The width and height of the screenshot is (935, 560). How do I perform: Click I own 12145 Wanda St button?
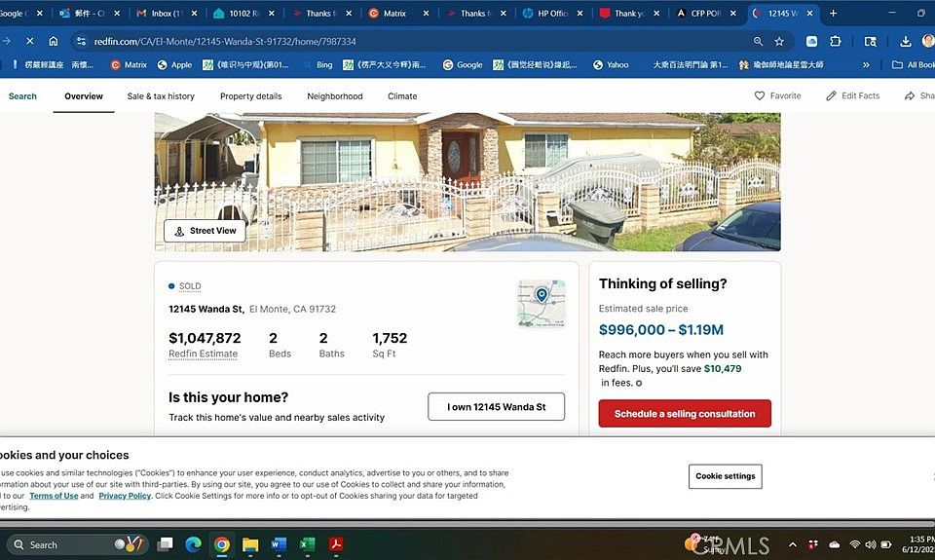coord(496,407)
